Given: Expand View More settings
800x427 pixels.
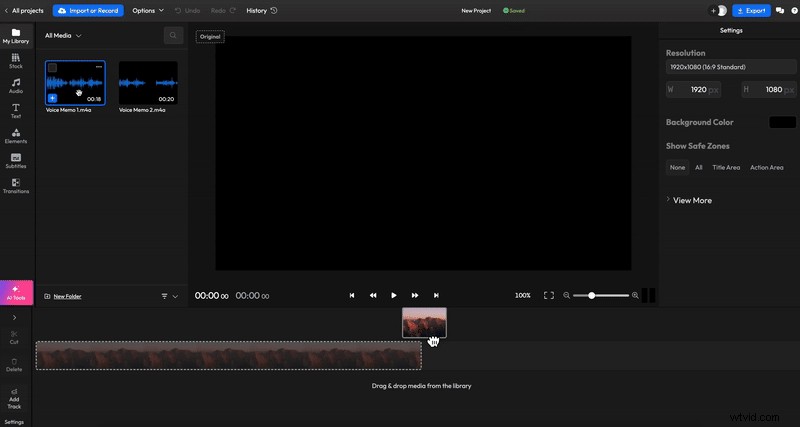Looking at the screenshot, I should pos(689,200).
